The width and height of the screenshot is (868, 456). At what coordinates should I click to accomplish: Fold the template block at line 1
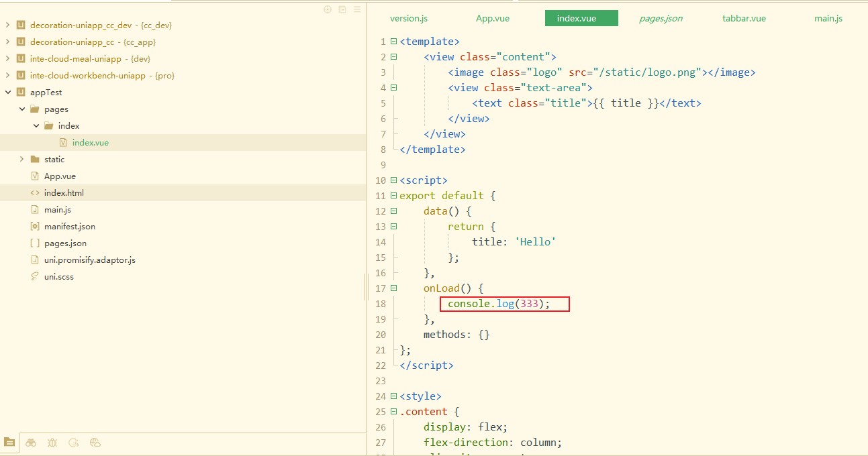tap(393, 42)
